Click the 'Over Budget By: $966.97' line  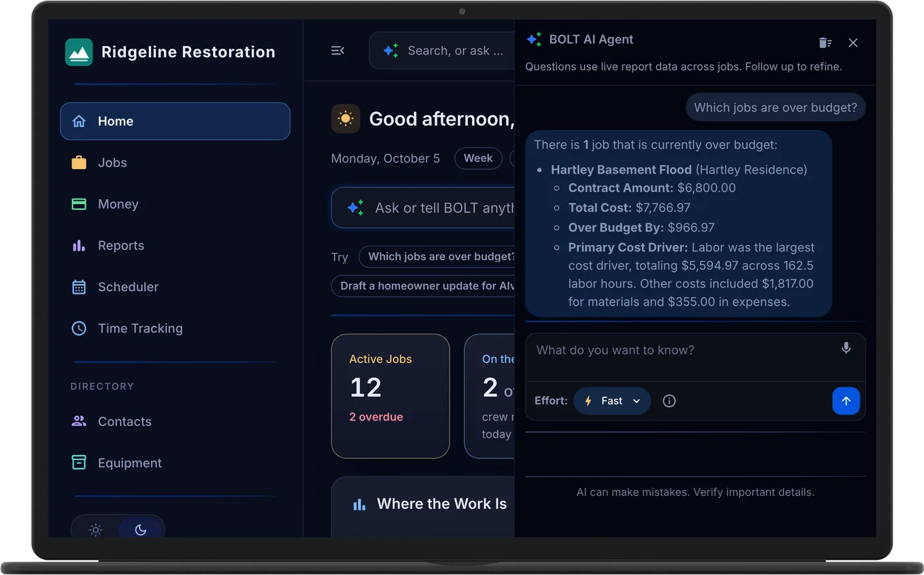pos(642,228)
